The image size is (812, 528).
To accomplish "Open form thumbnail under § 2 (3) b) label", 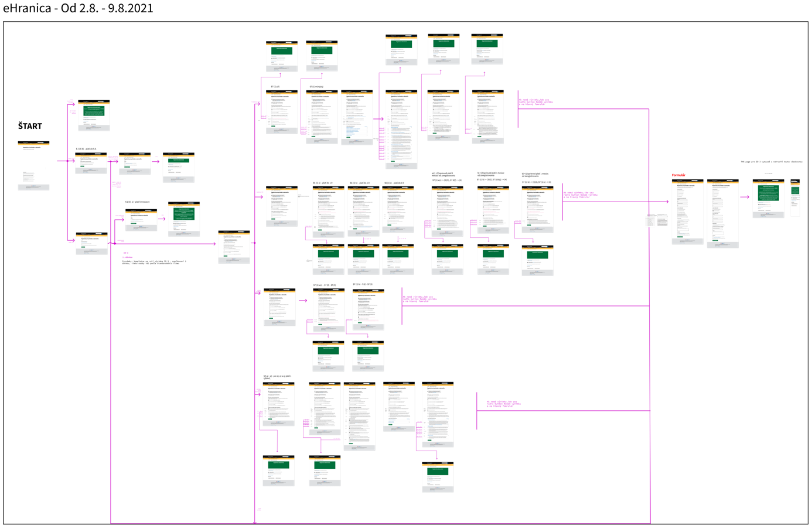I will pos(91,163).
